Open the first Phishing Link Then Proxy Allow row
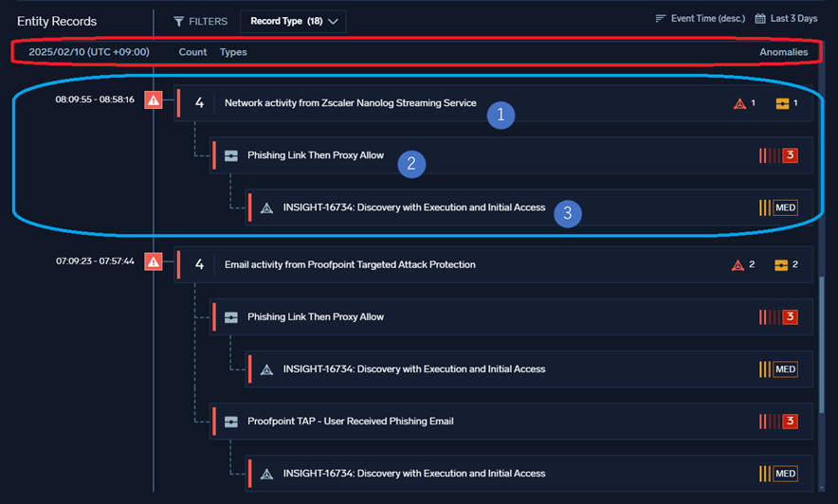 pos(512,155)
